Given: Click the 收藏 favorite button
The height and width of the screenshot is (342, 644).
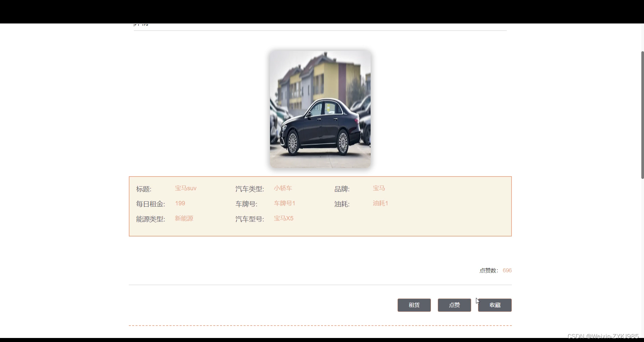Looking at the screenshot, I should click(495, 305).
